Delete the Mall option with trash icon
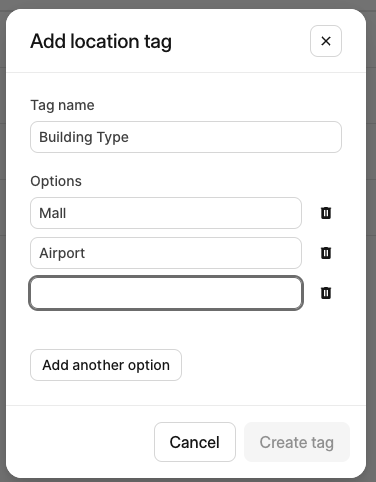 coord(326,213)
